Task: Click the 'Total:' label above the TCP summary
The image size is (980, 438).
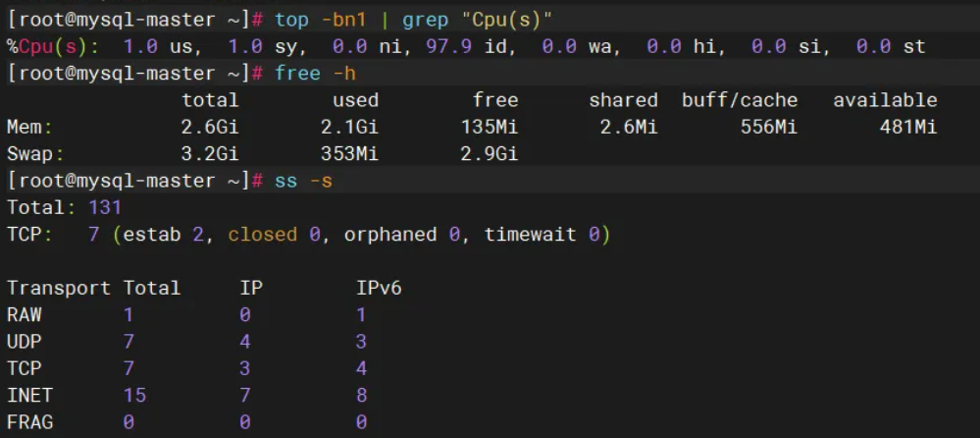Action: pos(41,208)
